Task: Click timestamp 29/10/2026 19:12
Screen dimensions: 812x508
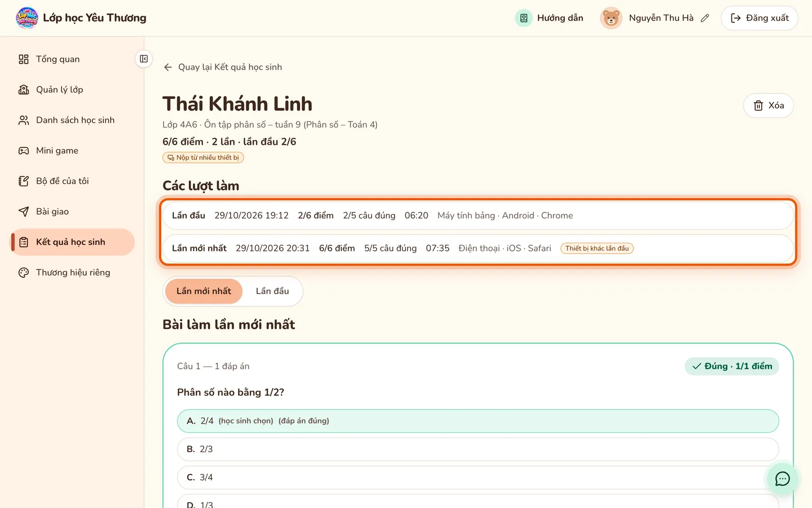Action: (x=252, y=215)
